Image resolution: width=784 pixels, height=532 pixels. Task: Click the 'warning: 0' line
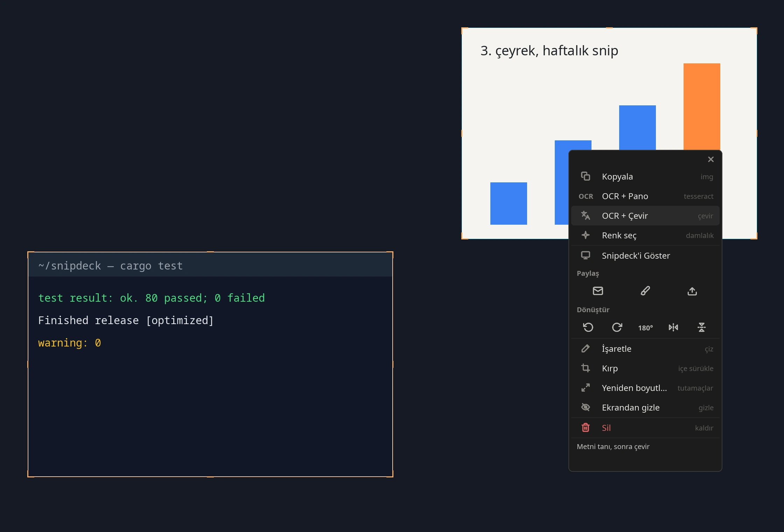point(70,343)
